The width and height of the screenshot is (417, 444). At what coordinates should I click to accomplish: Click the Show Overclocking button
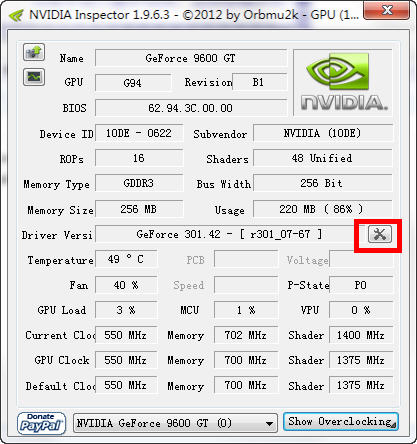(x=341, y=422)
